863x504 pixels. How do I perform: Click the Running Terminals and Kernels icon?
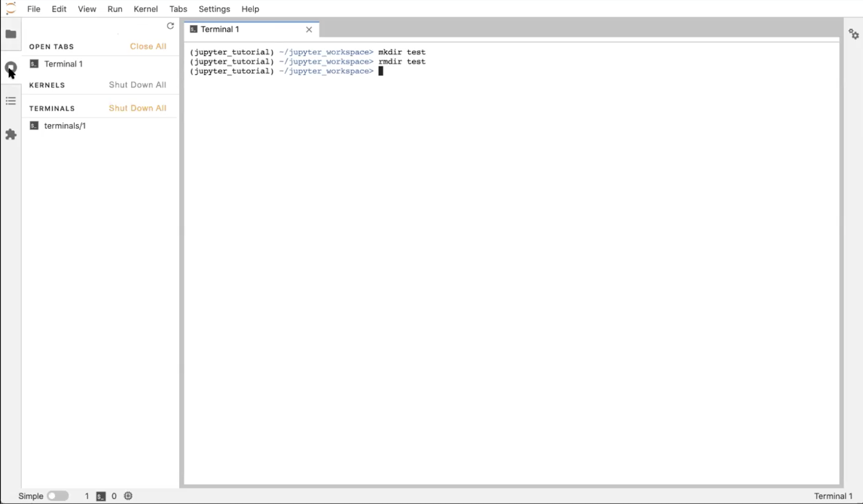(11, 67)
